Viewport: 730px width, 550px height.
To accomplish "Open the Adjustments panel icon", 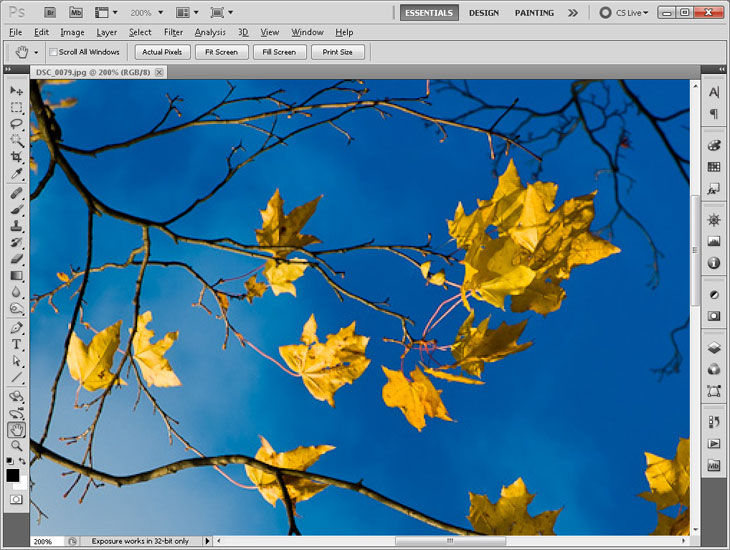I will point(714,295).
